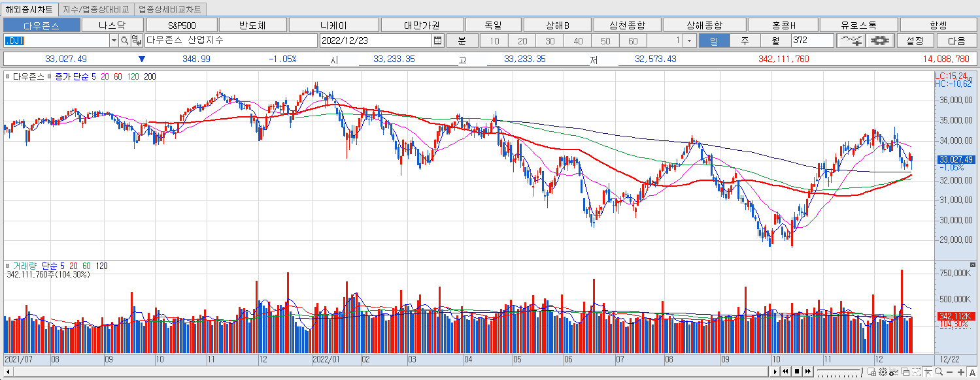Image resolution: width=980 pixels, height=380 pixels.
Task: Select the 유로스톡 index button
Action: [858, 25]
